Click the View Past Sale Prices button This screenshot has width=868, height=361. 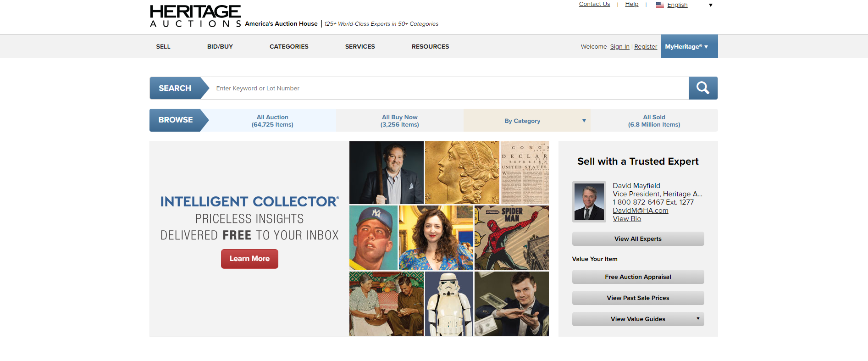[638, 298]
